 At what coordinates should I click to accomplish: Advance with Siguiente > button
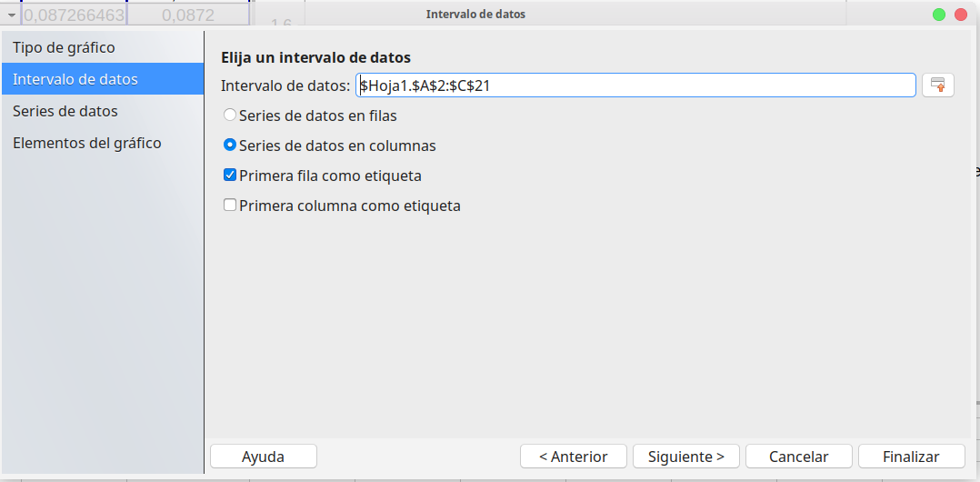point(686,457)
